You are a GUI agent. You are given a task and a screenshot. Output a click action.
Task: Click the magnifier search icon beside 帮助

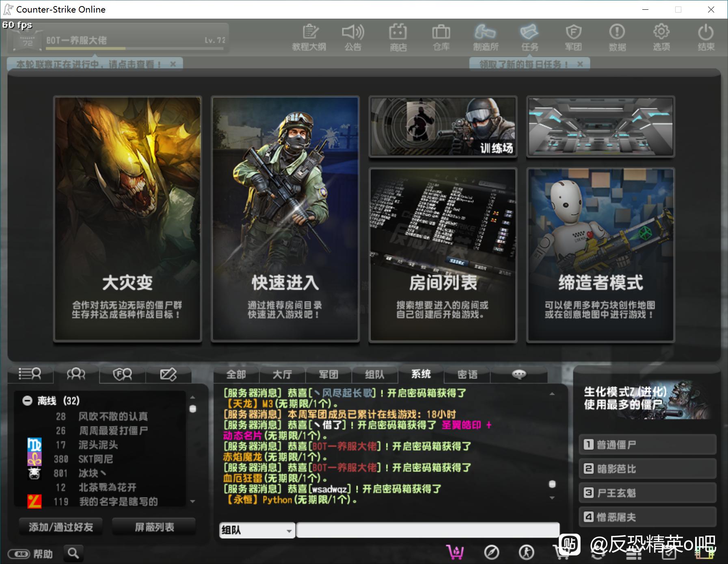coord(73,553)
